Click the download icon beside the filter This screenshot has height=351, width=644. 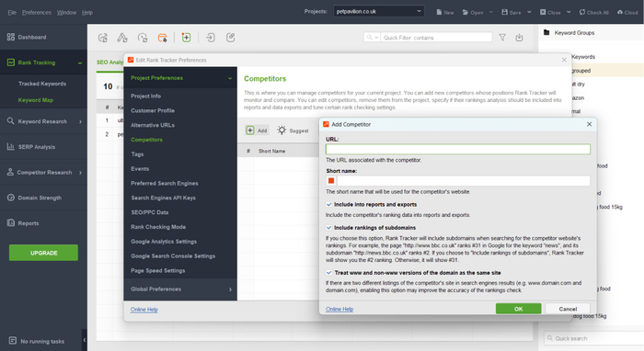[x=519, y=38]
